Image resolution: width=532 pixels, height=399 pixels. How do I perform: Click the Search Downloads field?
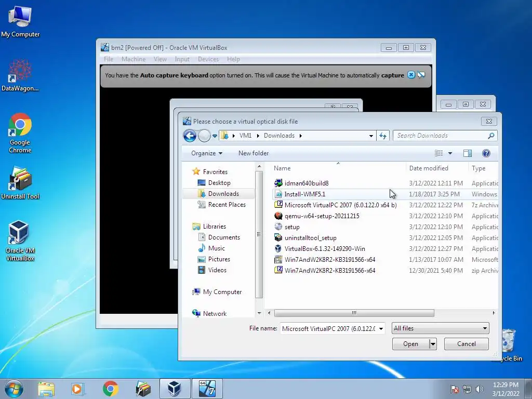(441, 136)
